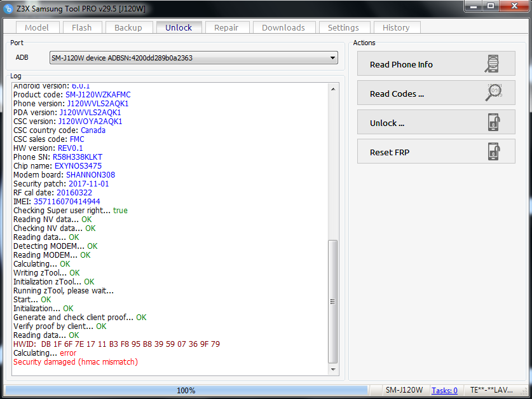
Task: Switch to the Settings tab
Action: (x=343, y=27)
